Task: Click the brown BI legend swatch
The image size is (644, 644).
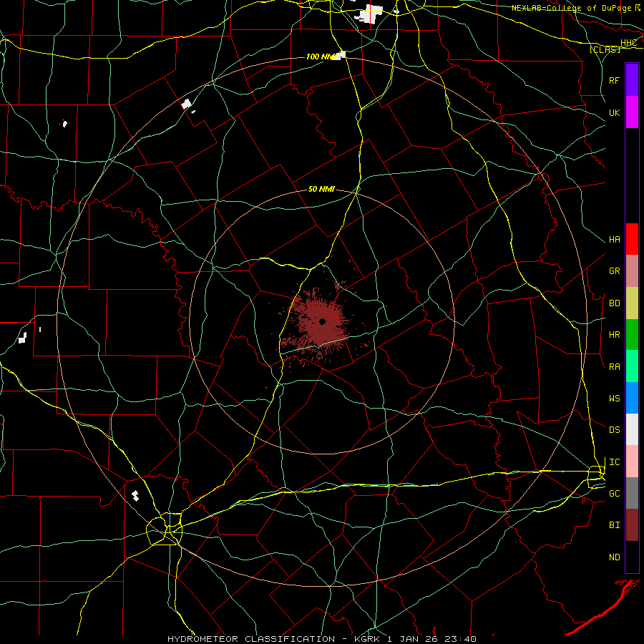Action: 632,525
